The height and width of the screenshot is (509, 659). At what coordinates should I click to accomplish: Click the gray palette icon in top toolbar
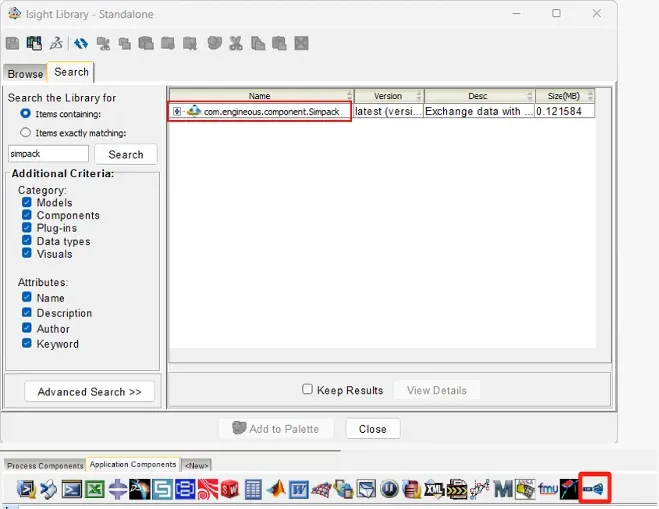[x=214, y=43]
